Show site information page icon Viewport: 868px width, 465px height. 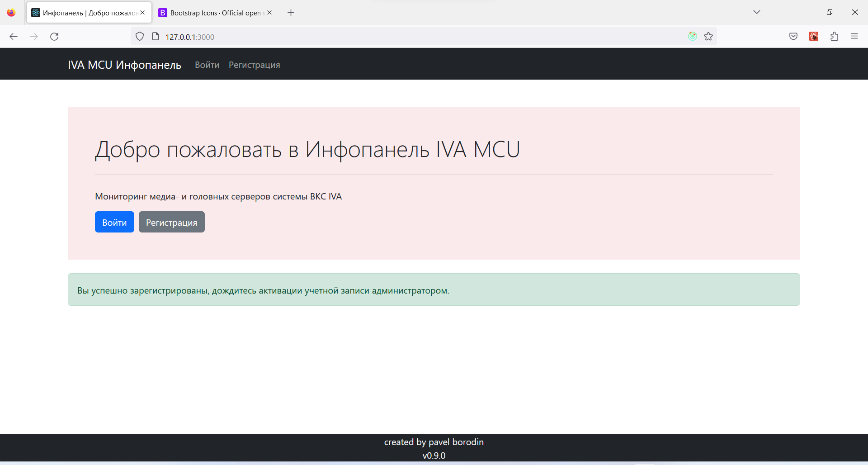(x=156, y=37)
